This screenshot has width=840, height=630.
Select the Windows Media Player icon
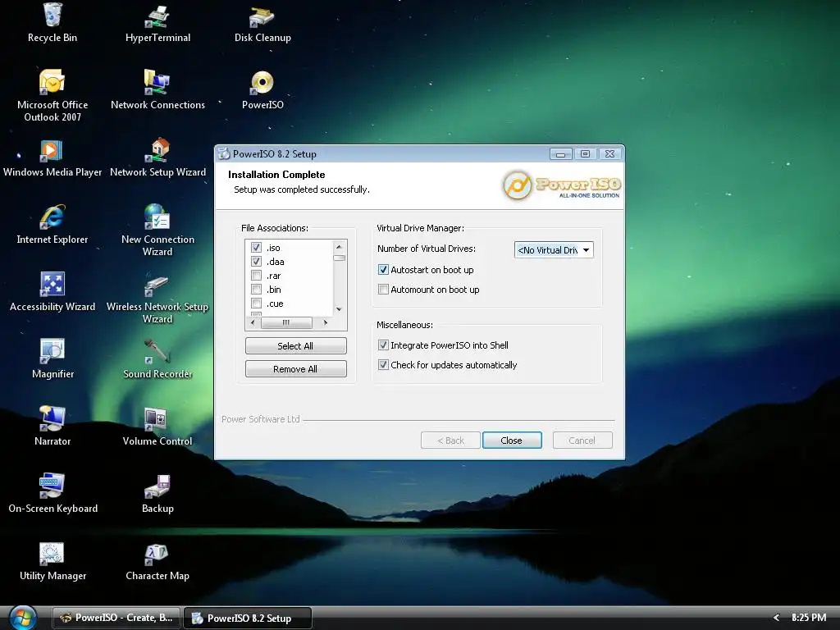pyautogui.click(x=52, y=157)
